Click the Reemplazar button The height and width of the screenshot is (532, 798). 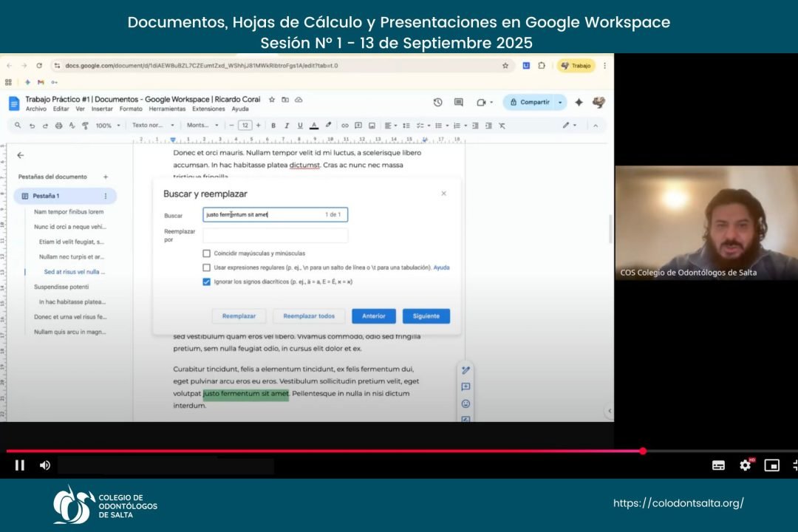239,316
